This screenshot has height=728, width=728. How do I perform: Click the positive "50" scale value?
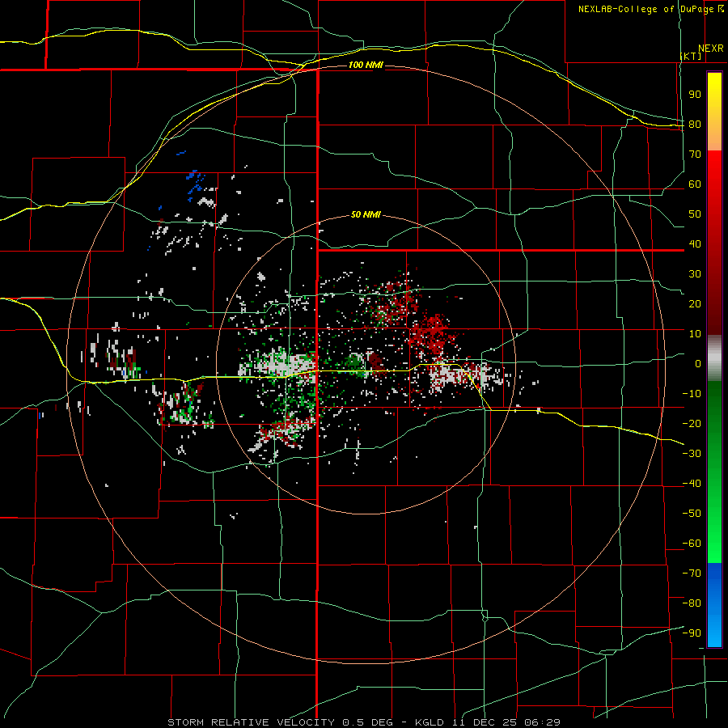click(x=695, y=214)
